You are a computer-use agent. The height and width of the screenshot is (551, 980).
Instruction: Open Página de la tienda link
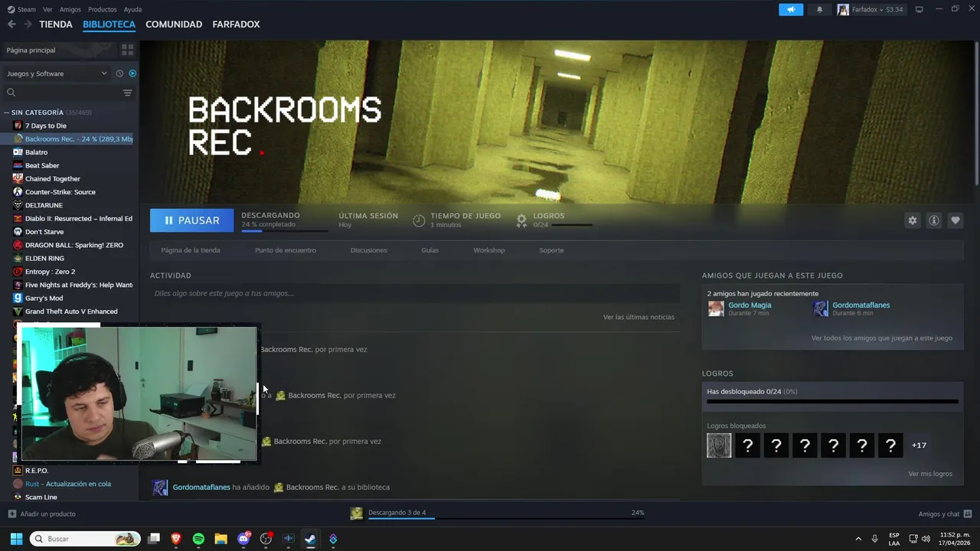tap(191, 250)
